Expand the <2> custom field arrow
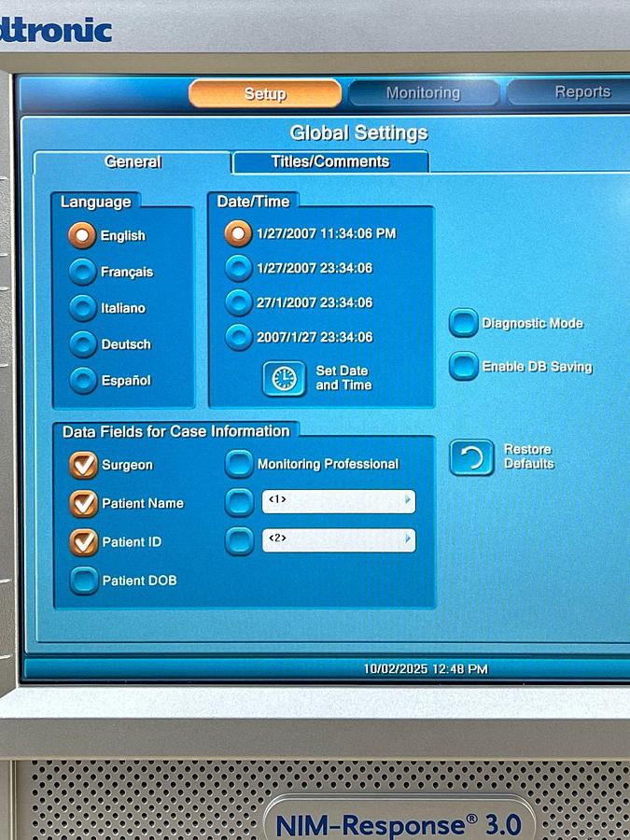 (408, 539)
